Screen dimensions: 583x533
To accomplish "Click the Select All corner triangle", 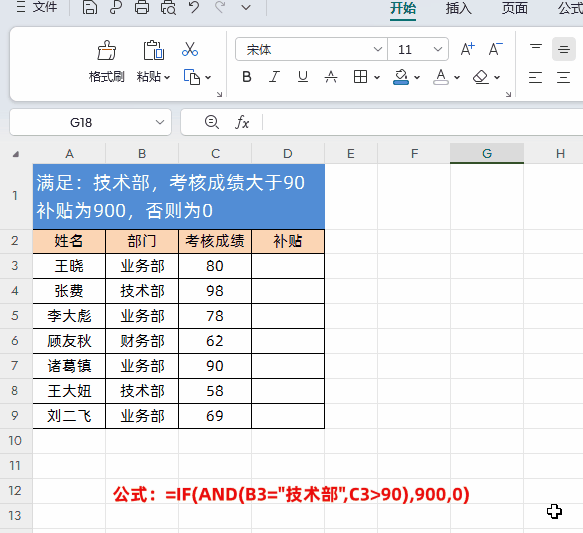I will [16, 154].
